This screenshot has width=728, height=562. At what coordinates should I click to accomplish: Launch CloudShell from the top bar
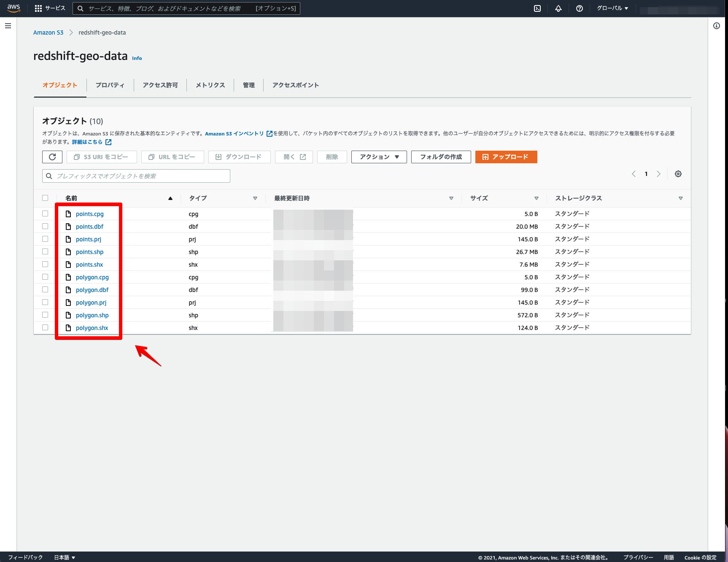pos(537,8)
